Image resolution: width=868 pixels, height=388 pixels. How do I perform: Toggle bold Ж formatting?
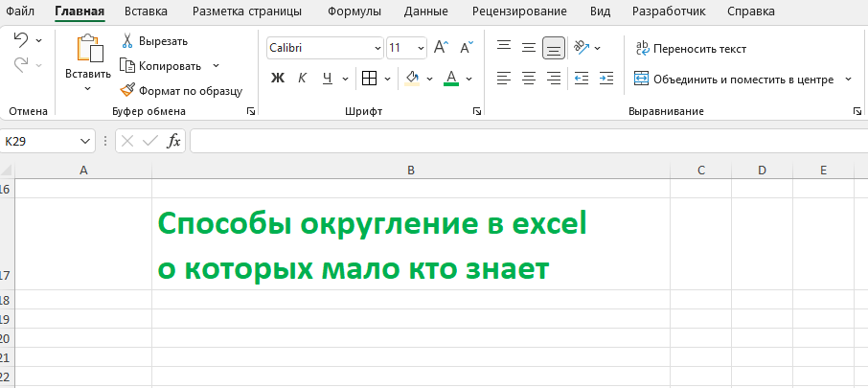tap(277, 79)
